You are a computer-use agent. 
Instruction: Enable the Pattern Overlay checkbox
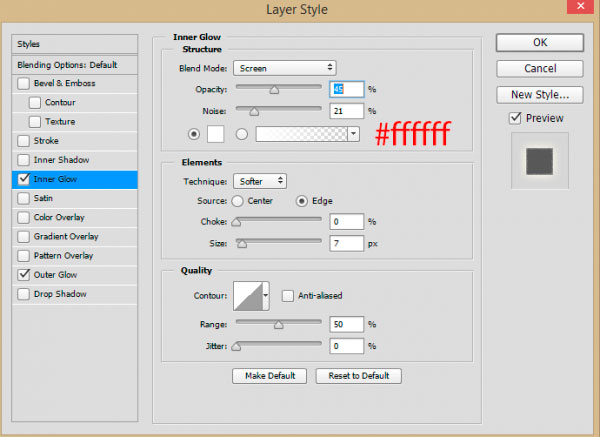[x=23, y=256]
